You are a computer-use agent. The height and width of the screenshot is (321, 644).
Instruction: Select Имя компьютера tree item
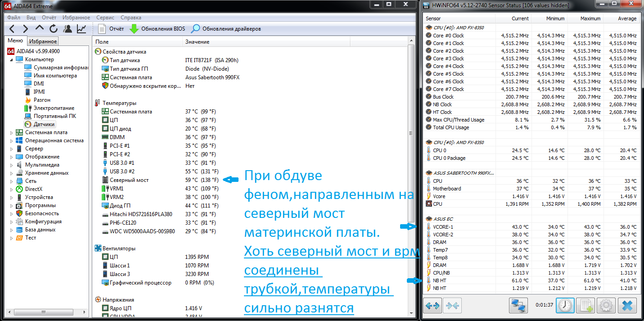[50, 76]
